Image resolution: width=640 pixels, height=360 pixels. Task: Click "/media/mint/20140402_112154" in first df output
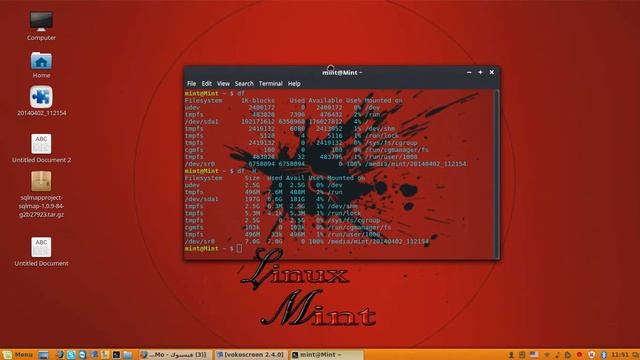[x=416, y=164]
